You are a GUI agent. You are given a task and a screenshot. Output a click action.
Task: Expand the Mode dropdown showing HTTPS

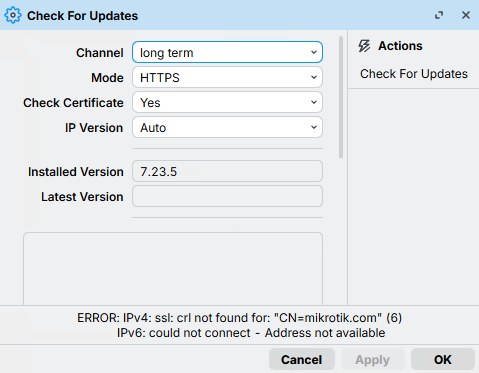pos(227,77)
